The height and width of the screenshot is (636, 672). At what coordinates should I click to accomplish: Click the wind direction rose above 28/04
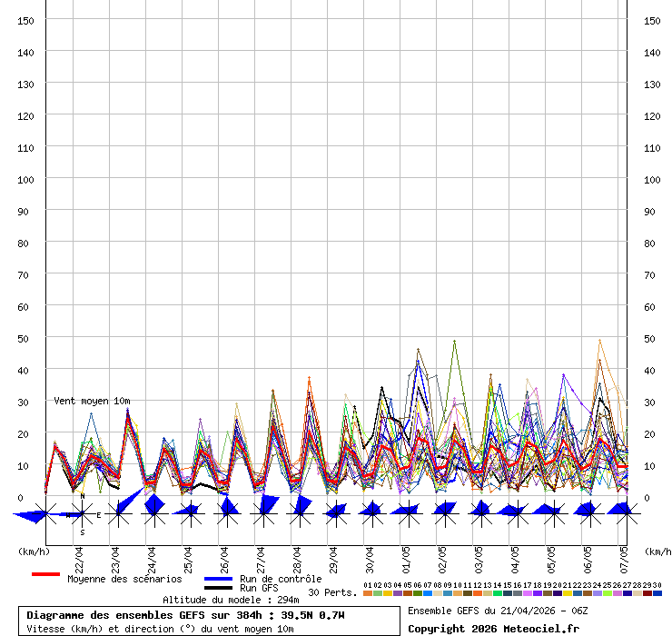coord(300,509)
